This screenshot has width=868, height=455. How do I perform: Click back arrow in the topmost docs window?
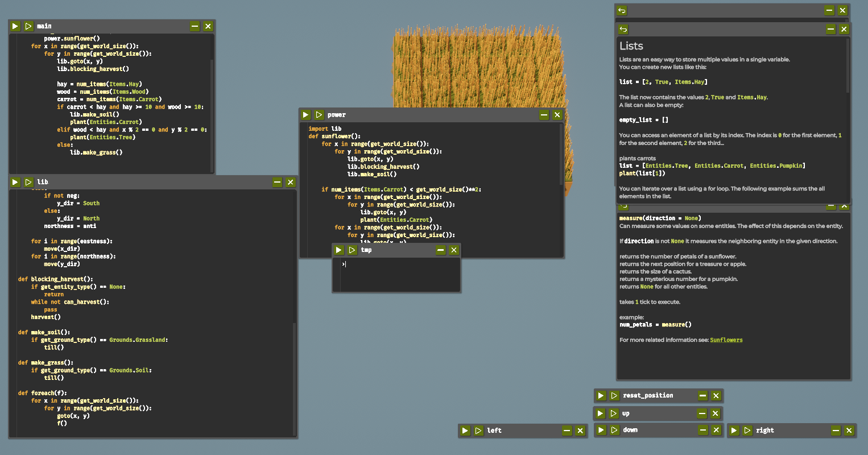tap(622, 10)
